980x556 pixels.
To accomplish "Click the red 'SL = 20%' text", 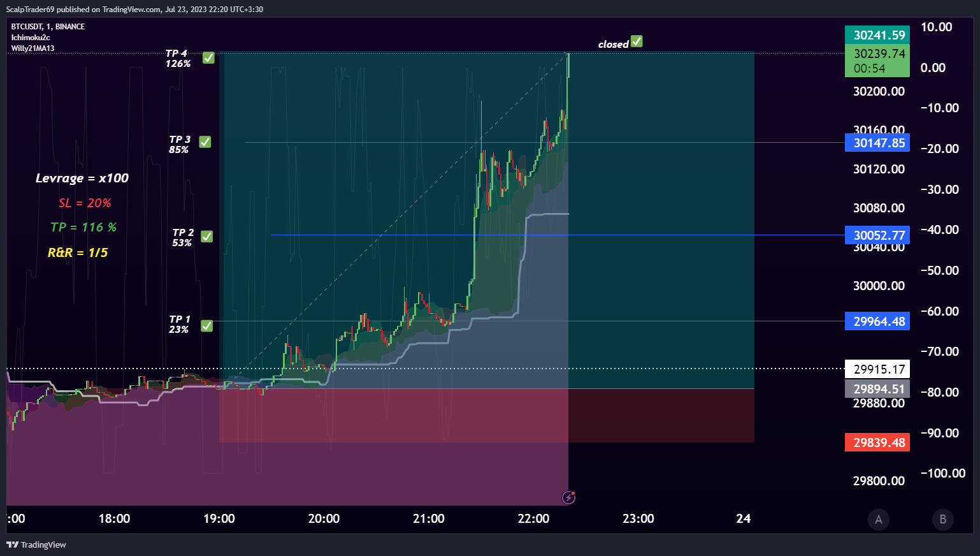I will tap(85, 203).
